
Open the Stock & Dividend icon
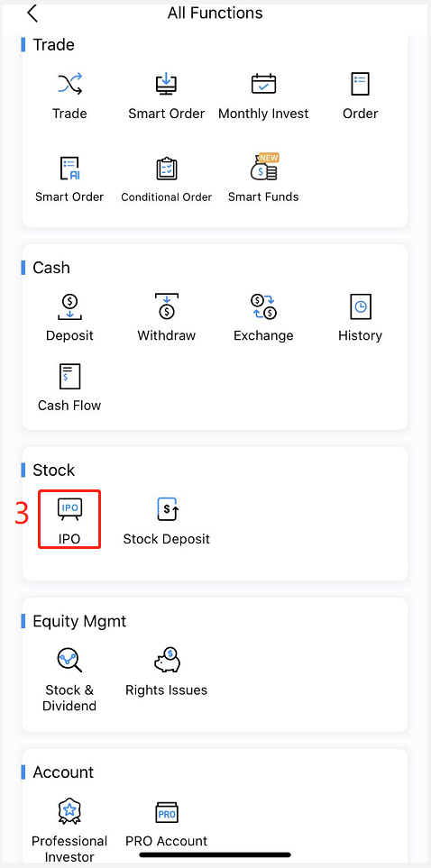[69, 661]
